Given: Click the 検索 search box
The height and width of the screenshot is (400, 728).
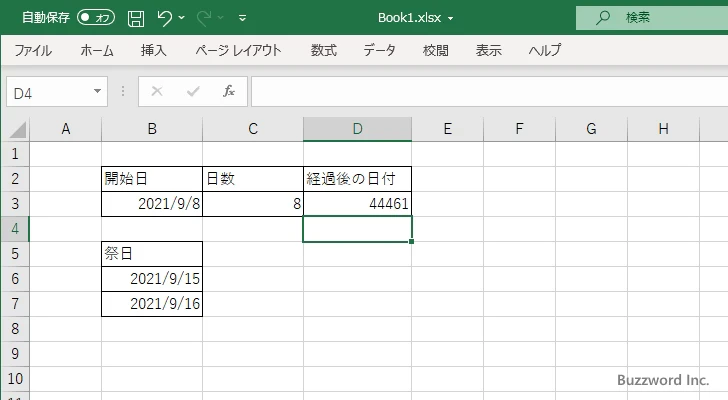Looking at the screenshot, I should 652,18.
